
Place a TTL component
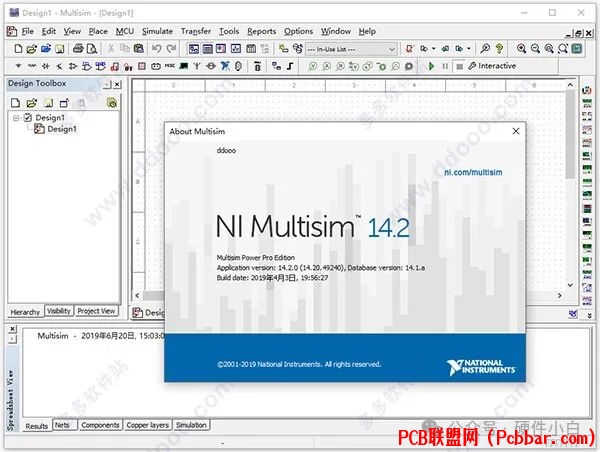[x=87, y=66]
